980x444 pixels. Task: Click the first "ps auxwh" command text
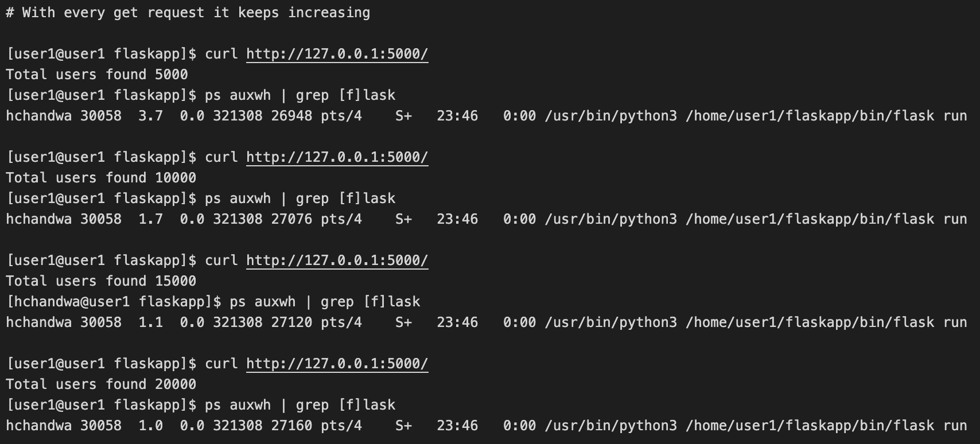(x=238, y=95)
